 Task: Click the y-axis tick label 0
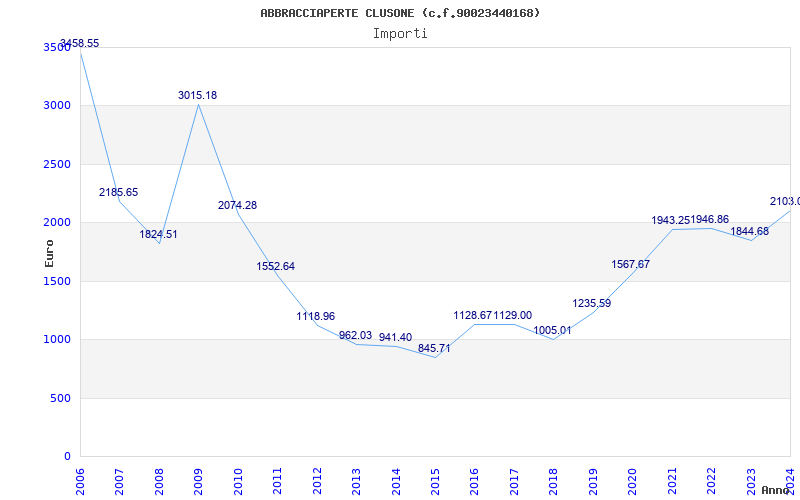click(67, 457)
